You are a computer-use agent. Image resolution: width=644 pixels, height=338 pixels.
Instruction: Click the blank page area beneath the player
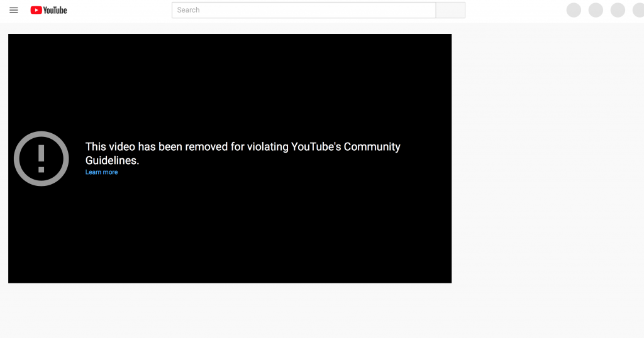[x=230, y=310]
